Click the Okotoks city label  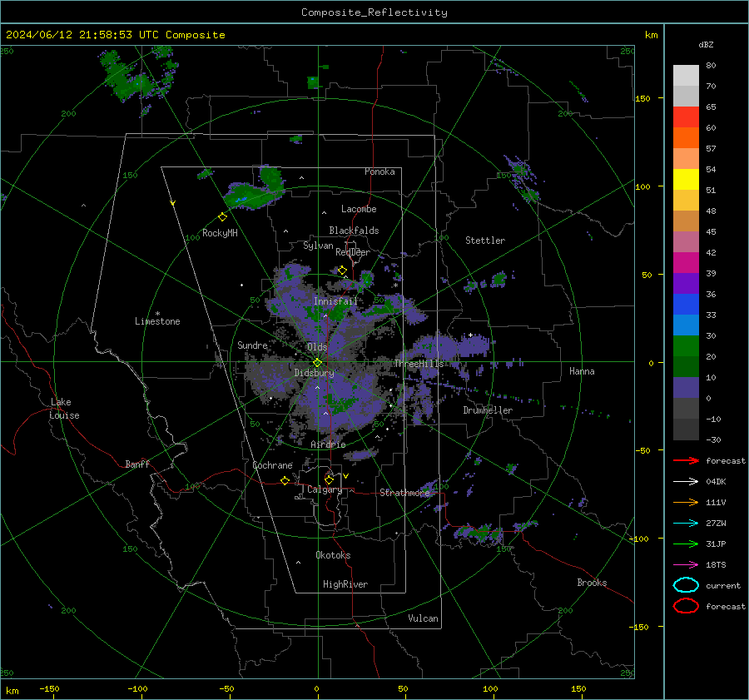[x=333, y=555]
